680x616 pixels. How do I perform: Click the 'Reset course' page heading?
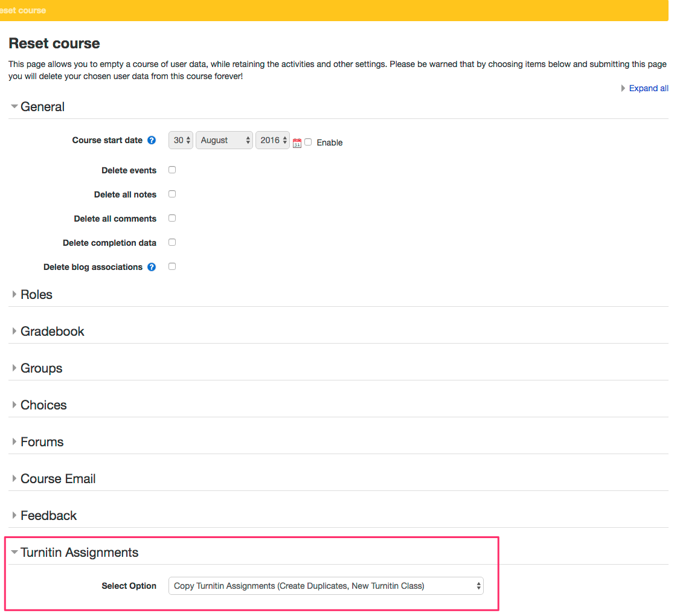54,43
